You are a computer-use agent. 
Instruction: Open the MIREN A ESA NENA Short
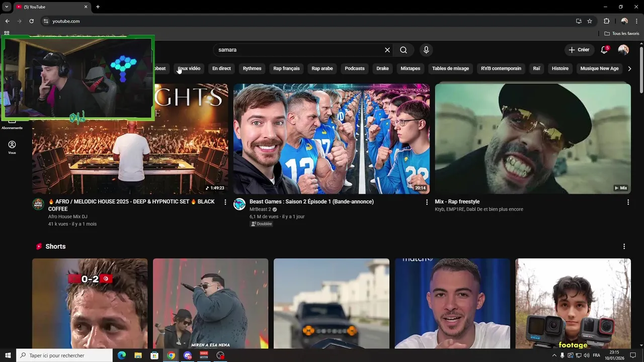pyautogui.click(x=210, y=304)
